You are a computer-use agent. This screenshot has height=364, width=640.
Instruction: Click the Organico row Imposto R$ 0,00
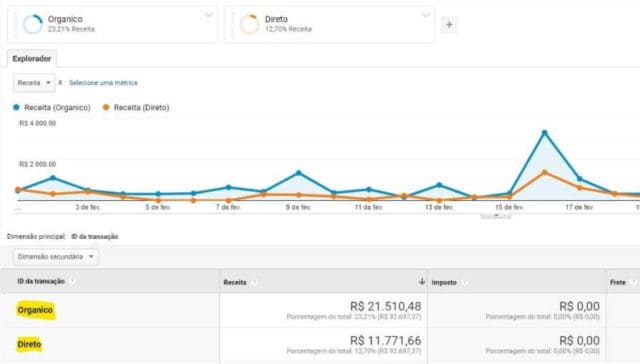[x=579, y=306]
